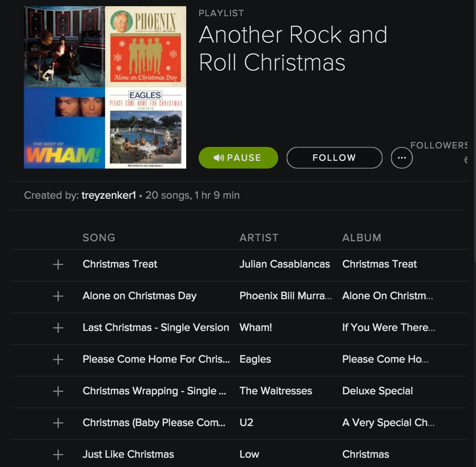Open artist Julian Casablancas

(284, 264)
